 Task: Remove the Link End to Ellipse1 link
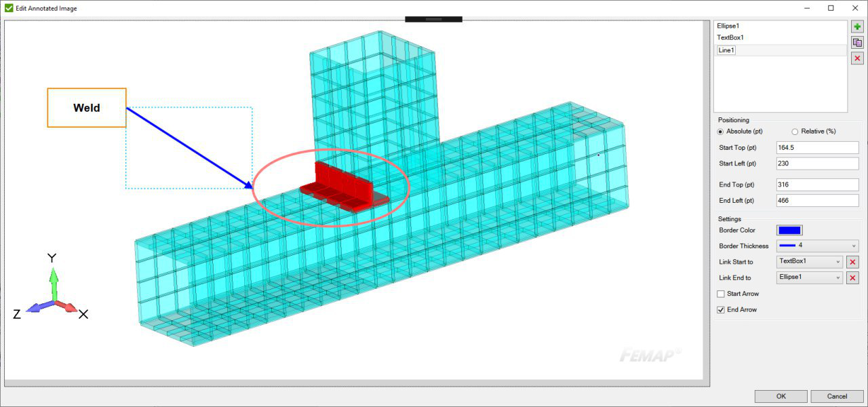click(853, 277)
